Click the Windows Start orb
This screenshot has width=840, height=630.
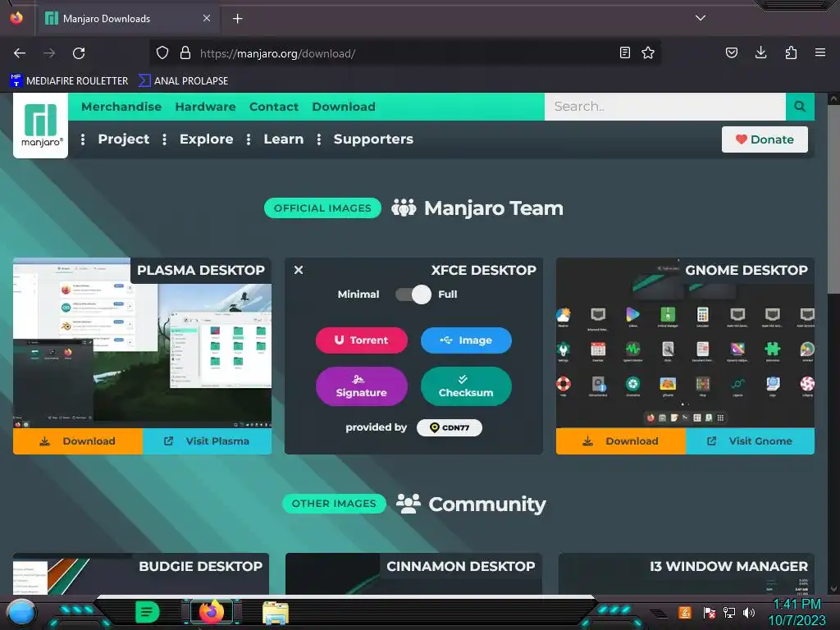click(21, 612)
